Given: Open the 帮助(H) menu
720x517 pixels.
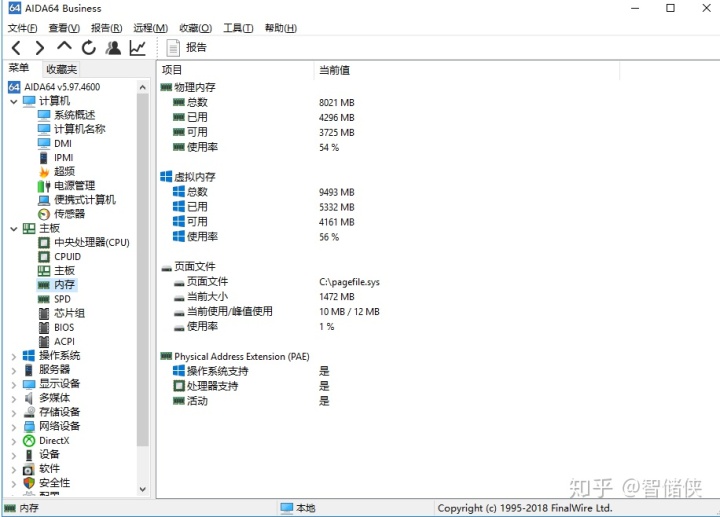Looking at the screenshot, I should tap(281, 28).
